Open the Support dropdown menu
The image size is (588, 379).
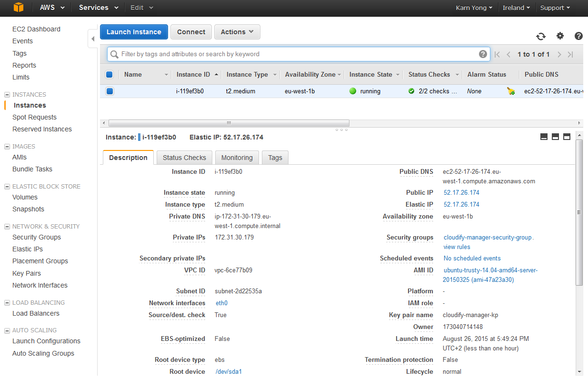[555, 8]
